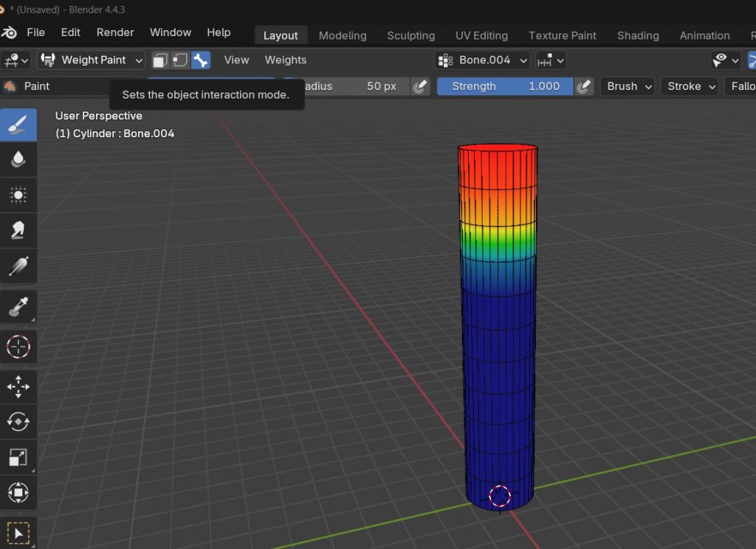
Task: Select the Move tool
Action: (18, 386)
